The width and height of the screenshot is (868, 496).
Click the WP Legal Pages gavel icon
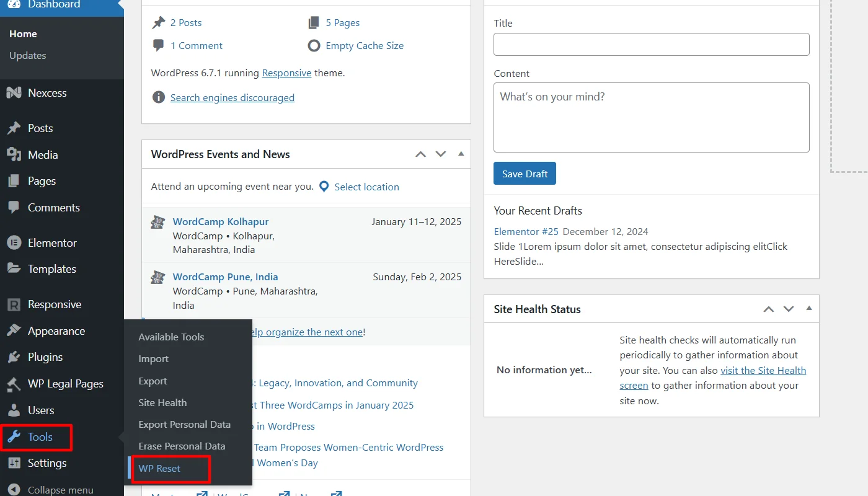[x=14, y=384]
